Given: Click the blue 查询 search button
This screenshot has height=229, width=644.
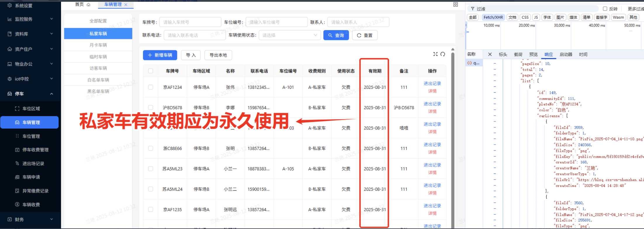Looking at the screenshot, I should [336, 35].
